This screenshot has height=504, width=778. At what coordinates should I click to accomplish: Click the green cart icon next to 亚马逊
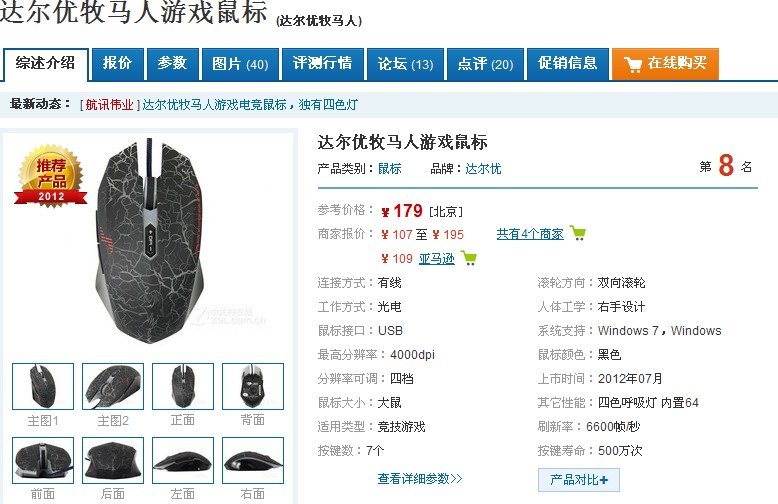(x=469, y=257)
